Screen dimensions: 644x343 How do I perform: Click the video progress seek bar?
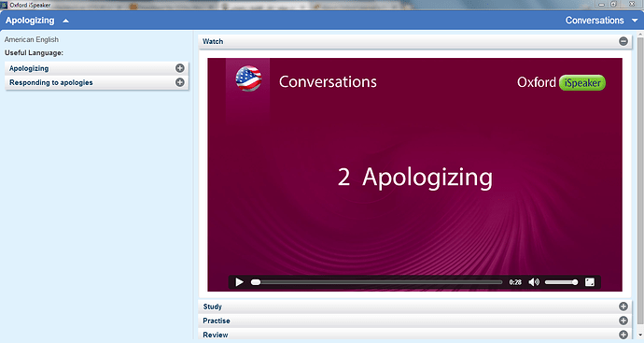pos(377,282)
